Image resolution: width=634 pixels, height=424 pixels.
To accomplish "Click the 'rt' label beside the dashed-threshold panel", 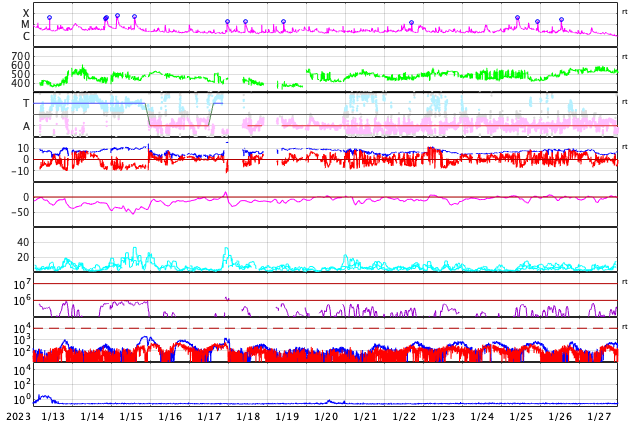I will point(624,326).
